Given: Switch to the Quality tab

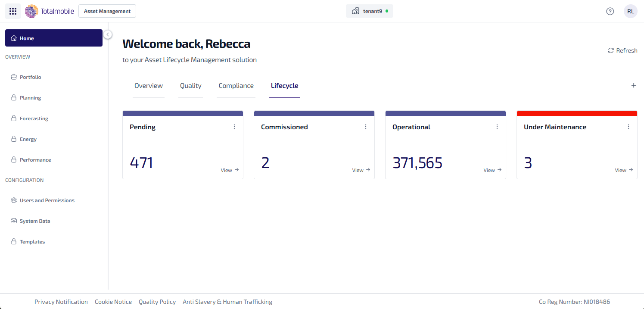Looking at the screenshot, I should pos(190,86).
